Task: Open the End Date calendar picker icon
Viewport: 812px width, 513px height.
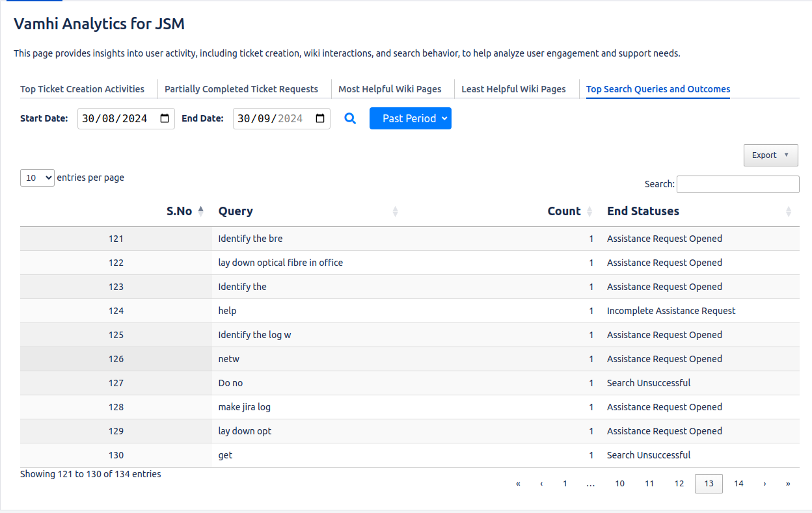Action: tap(320, 118)
